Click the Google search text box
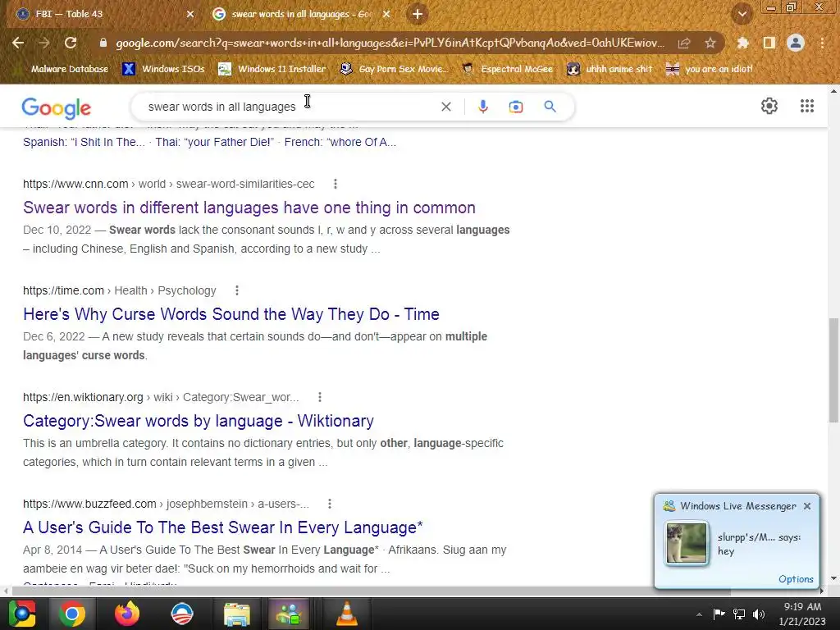The width and height of the screenshot is (840, 630). point(290,107)
